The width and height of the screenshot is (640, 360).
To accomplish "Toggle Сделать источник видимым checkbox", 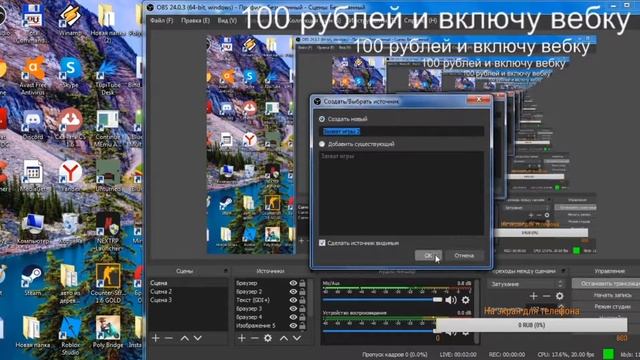I will (x=322, y=243).
